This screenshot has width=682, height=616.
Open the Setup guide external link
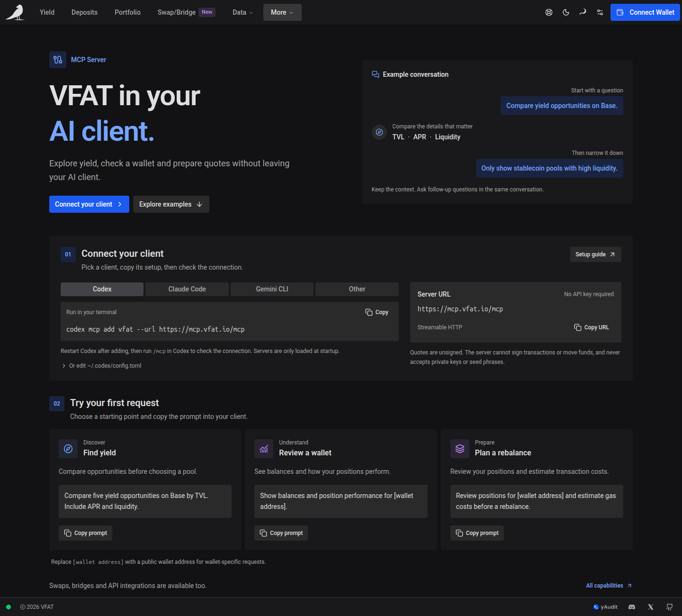pyautogui.click(x=595, y=254)
